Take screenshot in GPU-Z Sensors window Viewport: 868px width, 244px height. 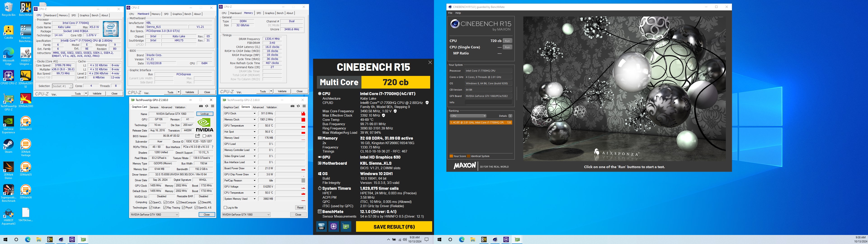click(292, 106)
